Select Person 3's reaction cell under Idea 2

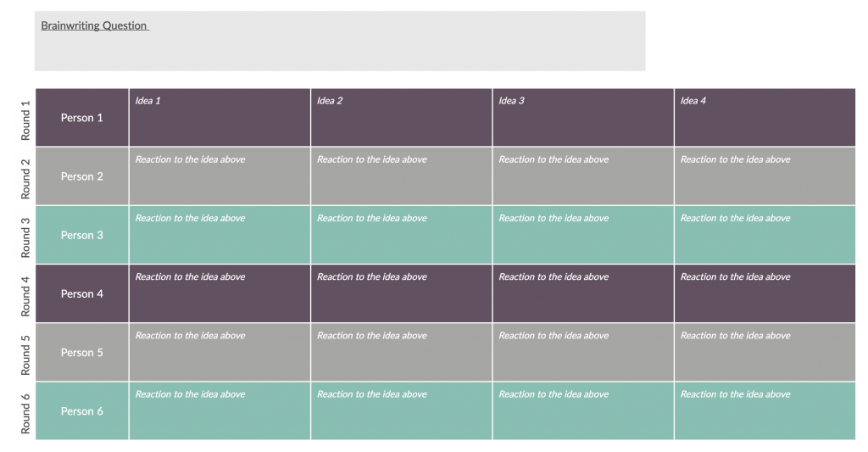click(x=401, y=235)
